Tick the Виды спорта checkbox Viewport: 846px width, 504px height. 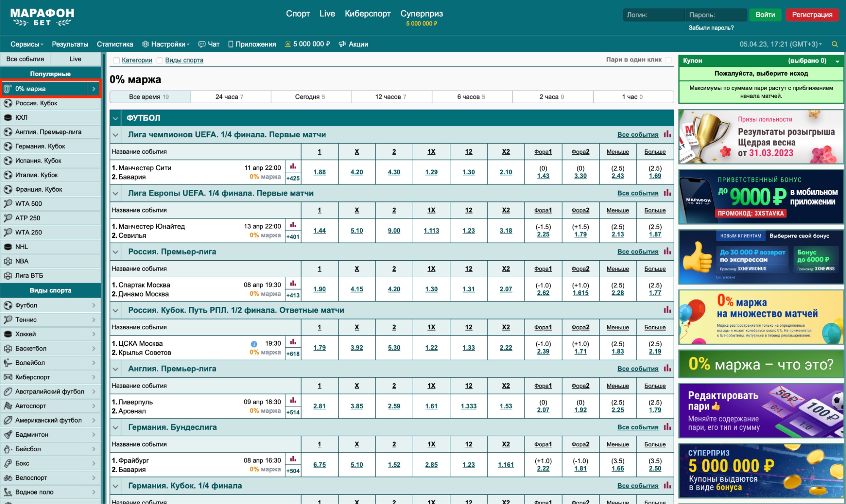[160, 61]
